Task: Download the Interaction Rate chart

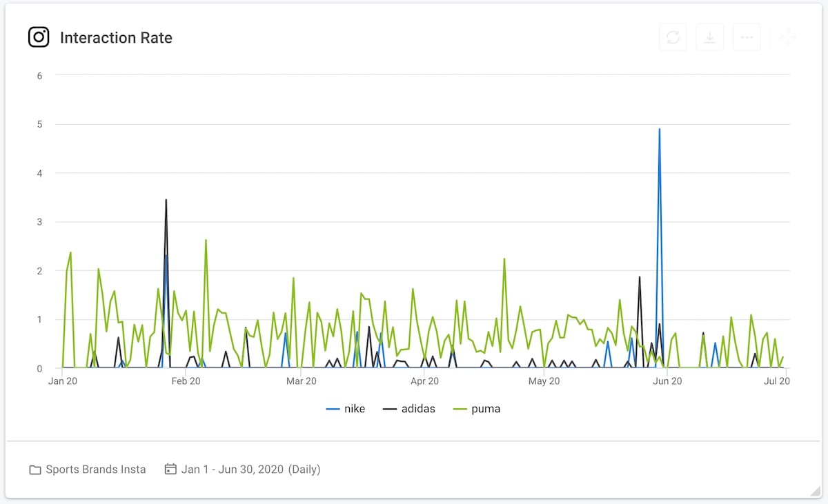Action: 710,37
